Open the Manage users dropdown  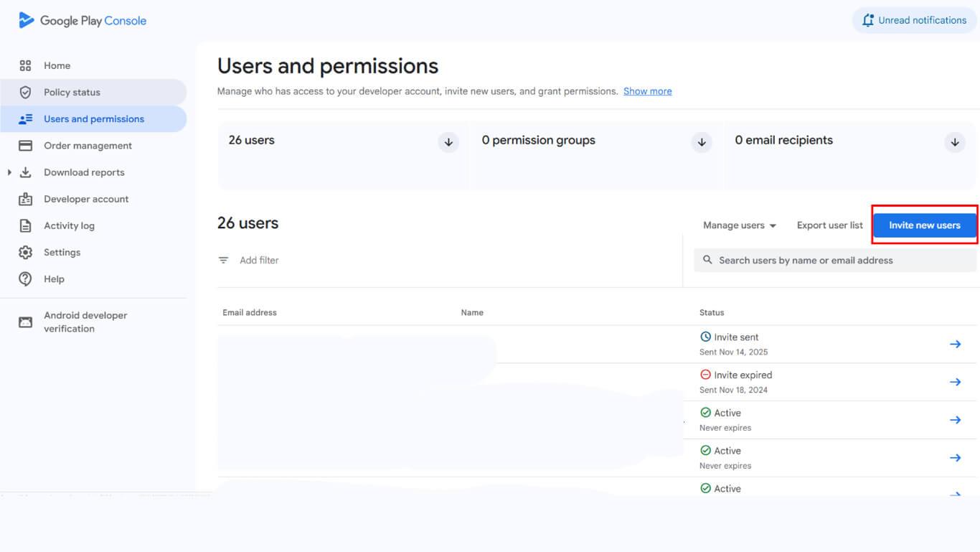click(x=740, y=225)
